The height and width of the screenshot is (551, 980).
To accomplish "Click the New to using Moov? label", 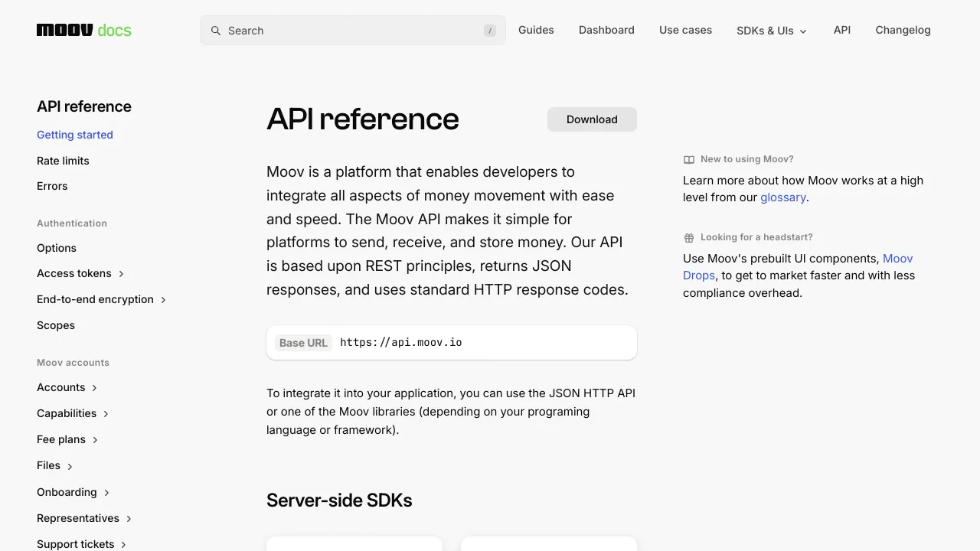I will pyautogui.click(x=747, y=159).
